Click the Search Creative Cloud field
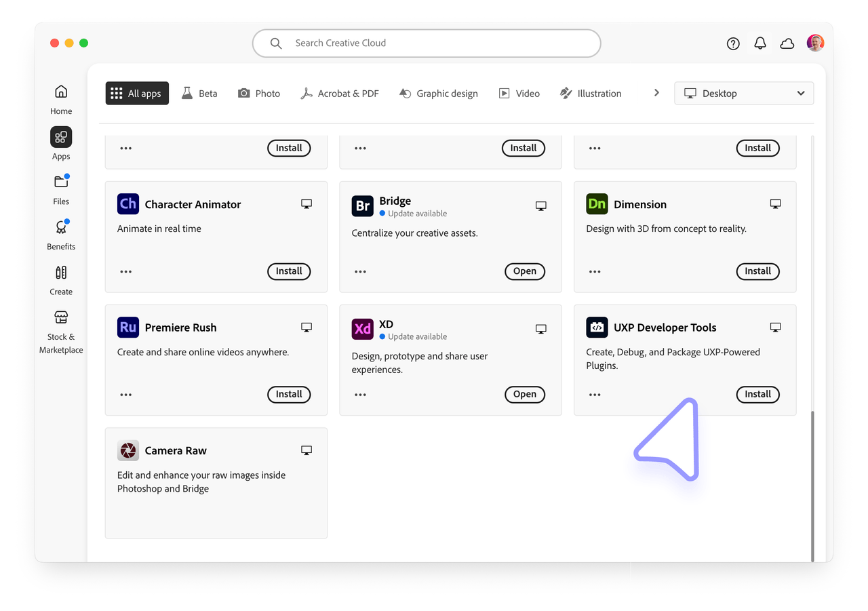Viewport: 868px width, 611px height. click(427, 43)
